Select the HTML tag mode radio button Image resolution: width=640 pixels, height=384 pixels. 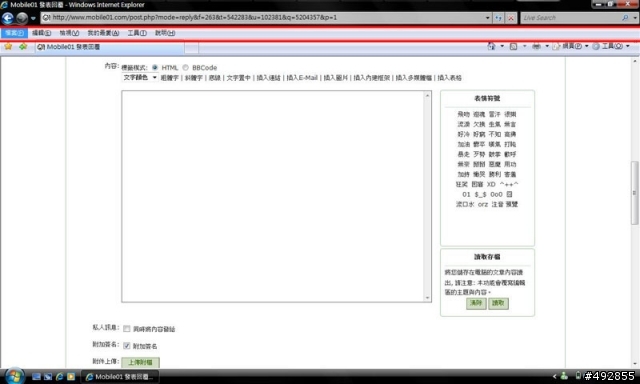point(155,68)
